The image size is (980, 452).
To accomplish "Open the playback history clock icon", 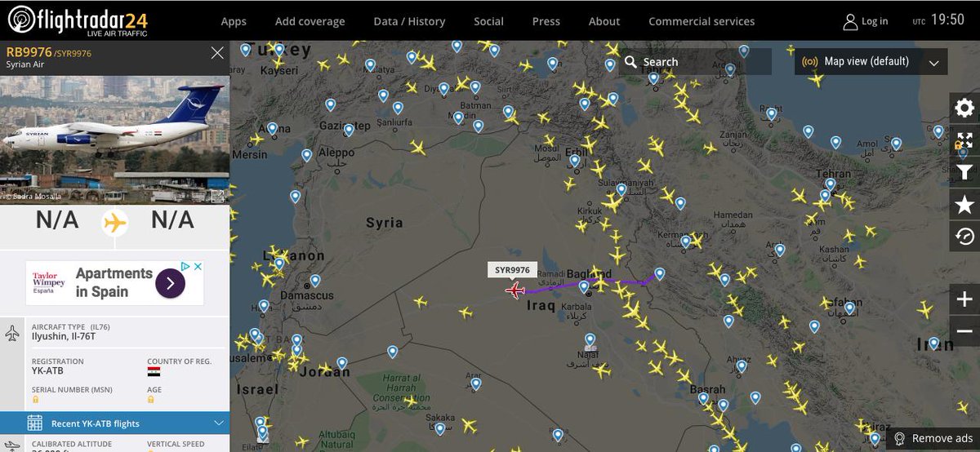I will [964, 237].
